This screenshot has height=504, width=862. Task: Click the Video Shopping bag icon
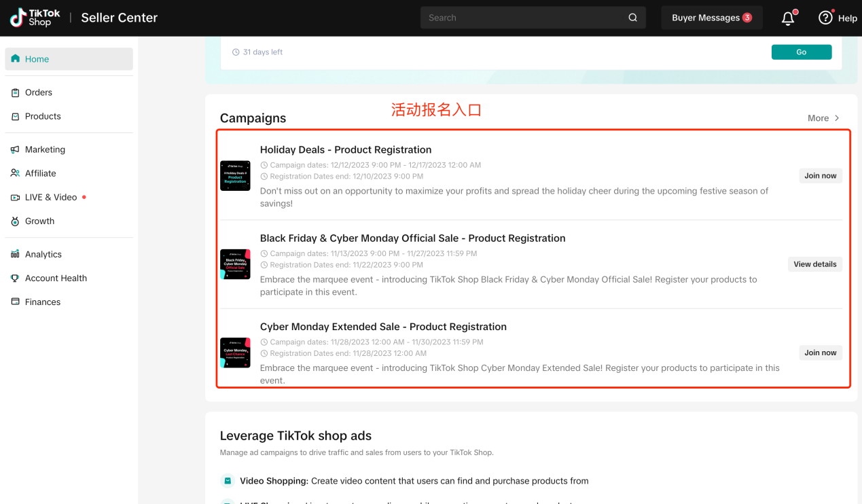coord(228,481)
